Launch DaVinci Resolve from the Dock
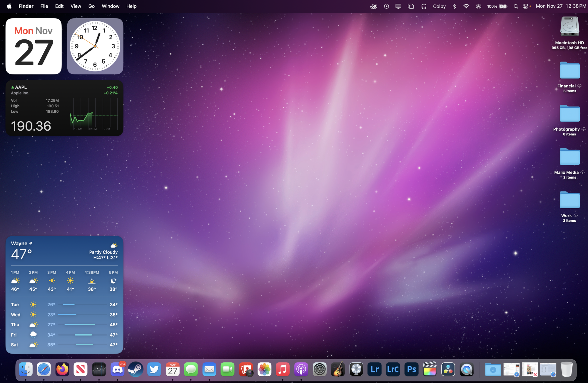The height and width of the screenshot is (383, 588). coord(448,370)
